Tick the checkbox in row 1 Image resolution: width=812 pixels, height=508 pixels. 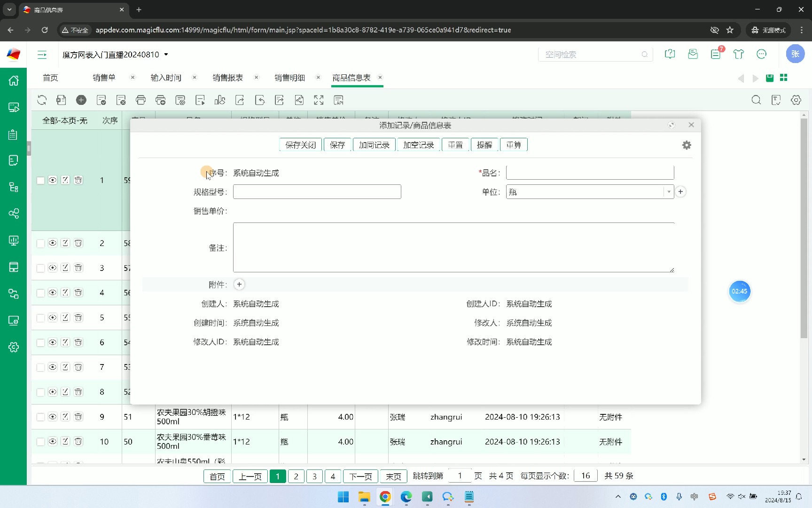(x=40, y=180)
